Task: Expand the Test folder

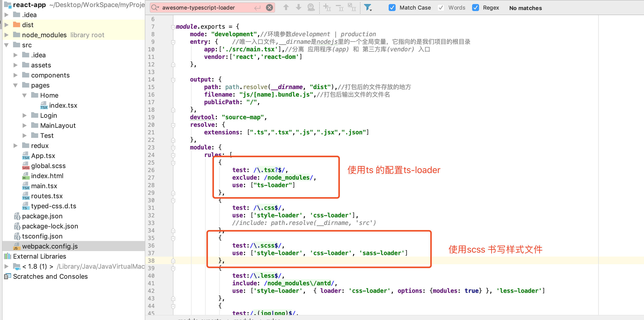Action: 25,136
